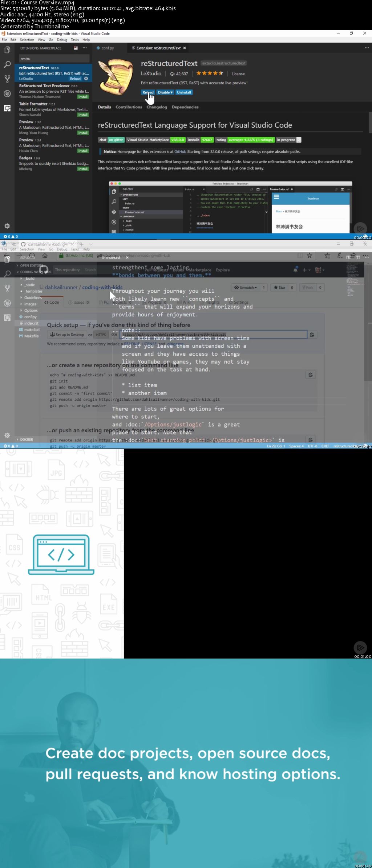Image resolution: width=372 pixels, height=868 pixels.
Task: Close the Extension: reStructuredText editor tab
Action: click(x=185, y=48)
